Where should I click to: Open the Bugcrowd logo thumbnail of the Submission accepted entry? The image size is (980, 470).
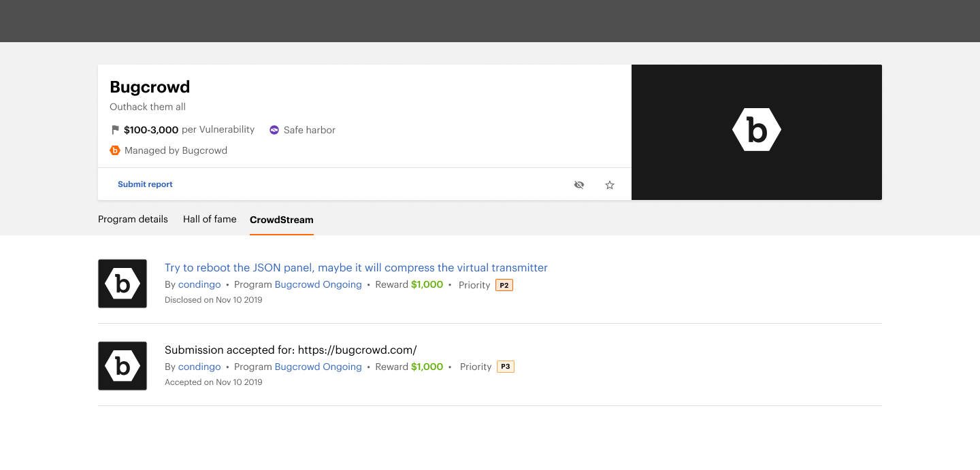(x=122, y=366)
